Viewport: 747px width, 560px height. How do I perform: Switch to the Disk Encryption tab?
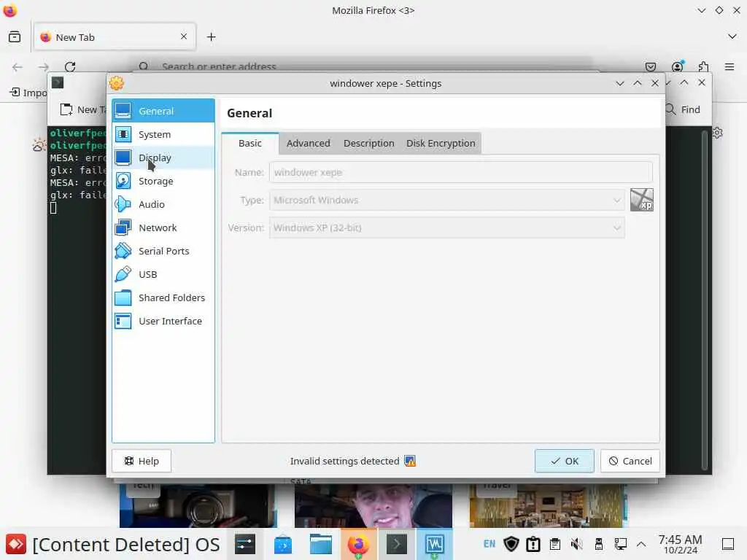(x=441, y=144)
